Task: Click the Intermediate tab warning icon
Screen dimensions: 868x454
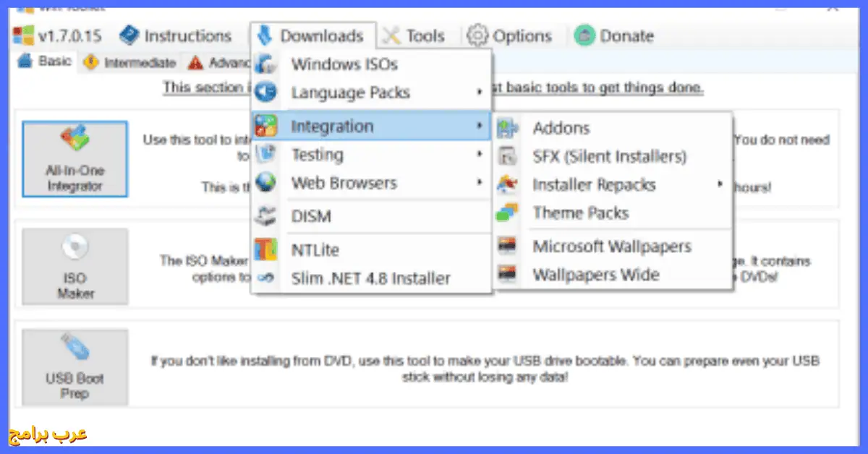Action: tap(91, 63)
